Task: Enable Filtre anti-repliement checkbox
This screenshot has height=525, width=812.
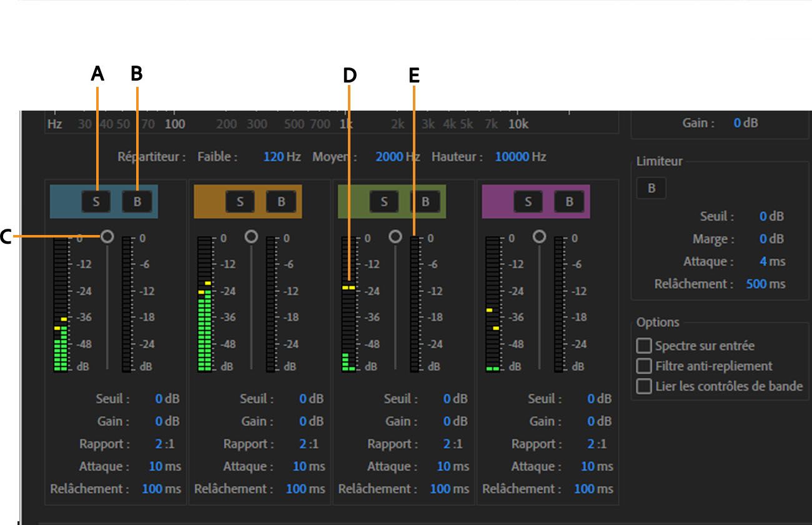Action: [x=643, y=366]
